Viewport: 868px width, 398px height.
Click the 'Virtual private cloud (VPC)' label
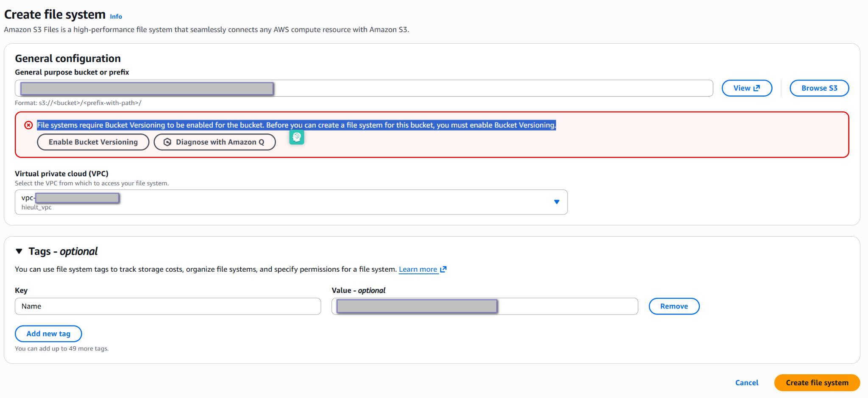61,174
